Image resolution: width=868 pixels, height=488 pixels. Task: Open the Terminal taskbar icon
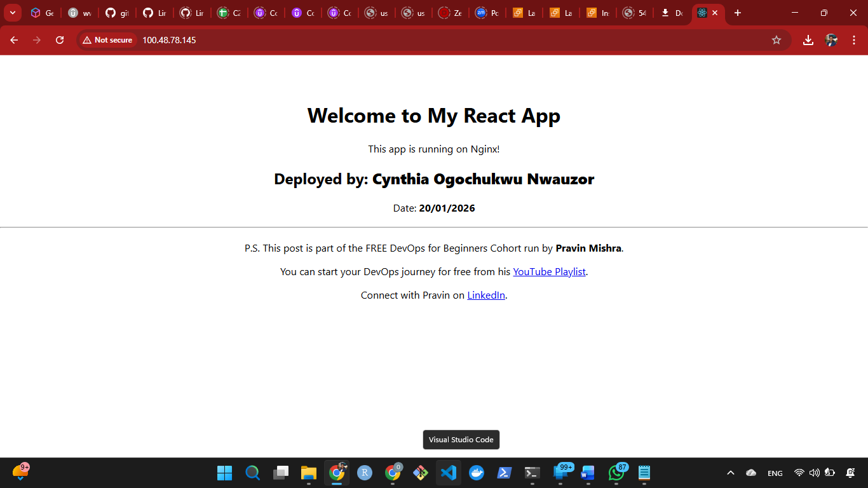click(532, 473)
